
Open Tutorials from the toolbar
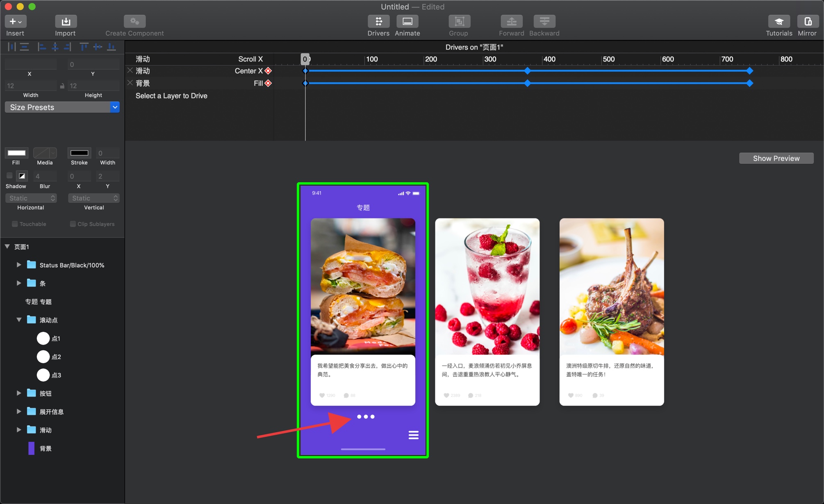[x=778, y=21]
